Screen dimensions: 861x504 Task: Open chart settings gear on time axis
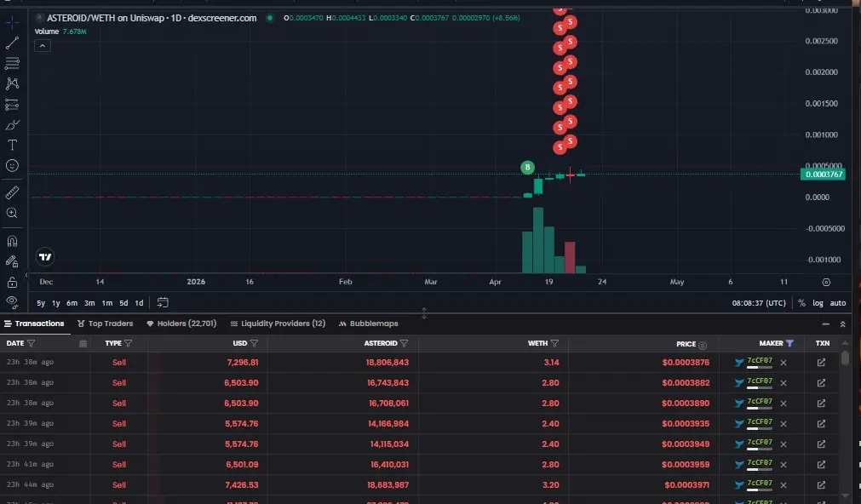pos(826,282)
